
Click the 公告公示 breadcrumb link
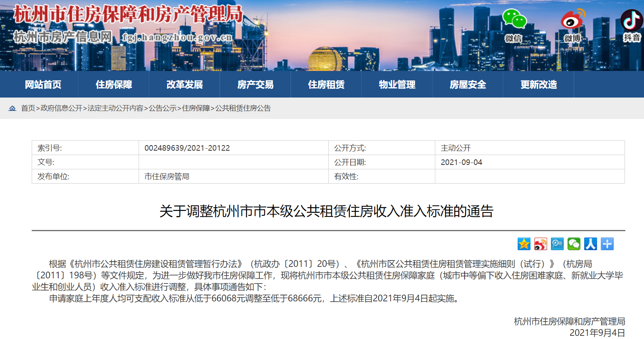tap(163, 108)
